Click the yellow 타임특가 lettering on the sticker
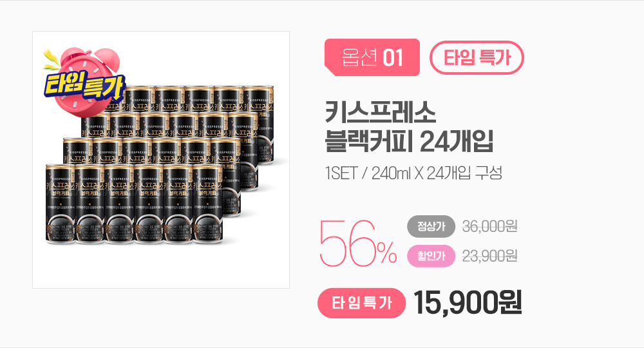Viewport: 644px width, 348px height. click(84, 86)
